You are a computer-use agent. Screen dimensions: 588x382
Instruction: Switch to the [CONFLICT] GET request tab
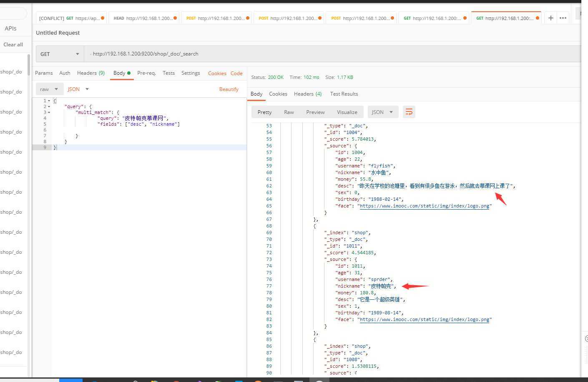click(71, 18)
